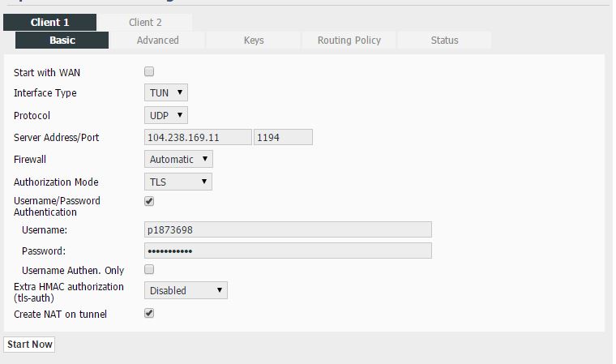The width and height of the screenshot is (616, 364).
Task: Click the Username Authen. Only label
Action: 73,271
